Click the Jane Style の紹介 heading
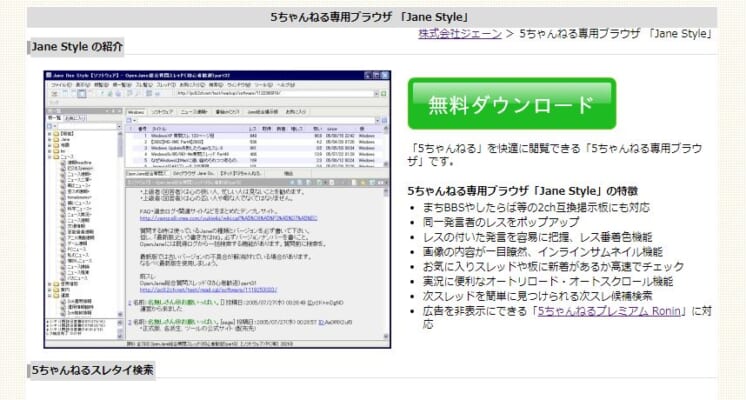This screenshot has width=746, height=400. [77, 47]
